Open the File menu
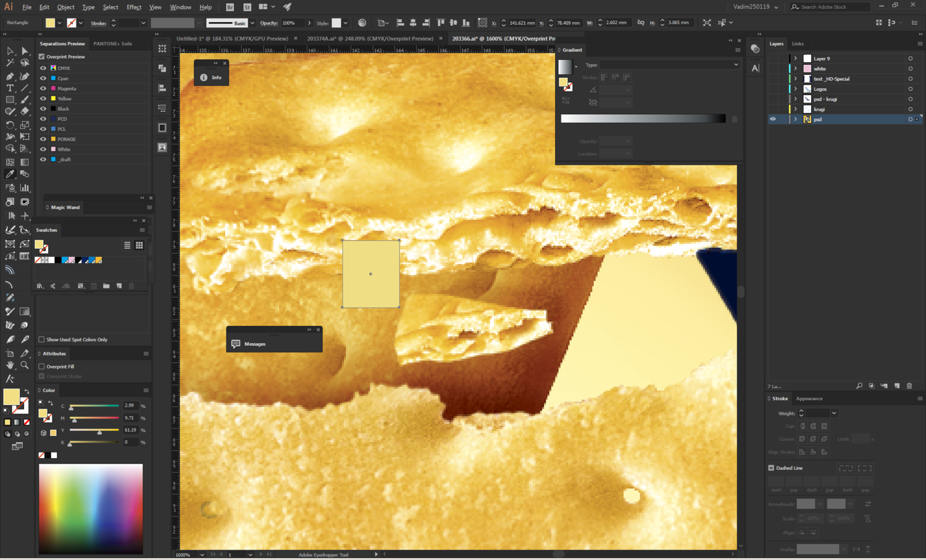Screen dimensions: 926x560 [27, 7]
